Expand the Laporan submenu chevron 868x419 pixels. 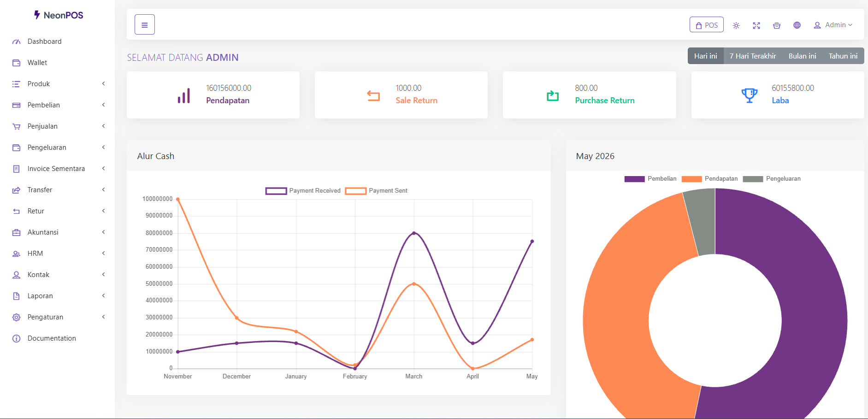[x=104, y=295]
